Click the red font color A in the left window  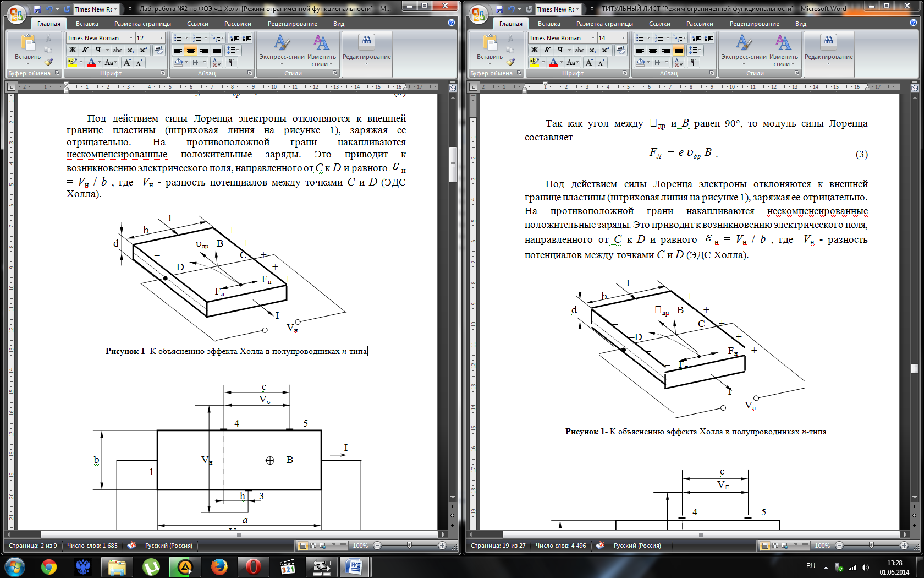(x=91, y=62)
